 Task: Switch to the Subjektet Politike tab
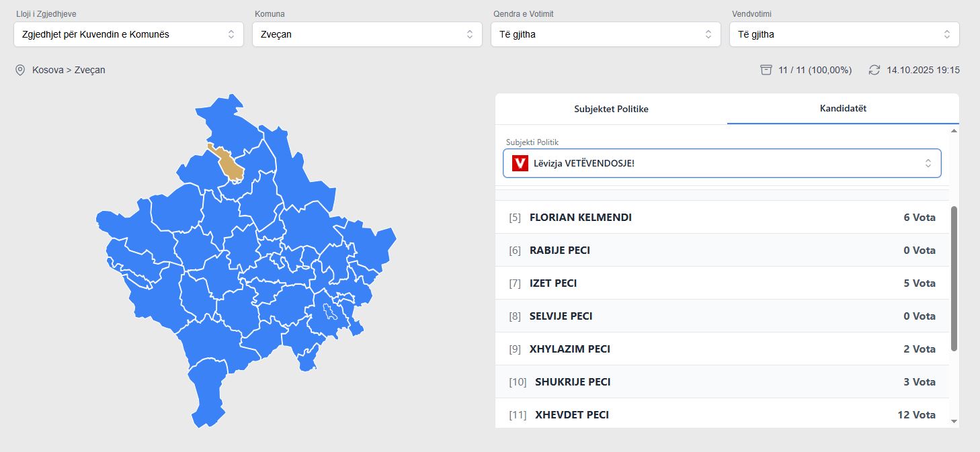tap(611, 109)
